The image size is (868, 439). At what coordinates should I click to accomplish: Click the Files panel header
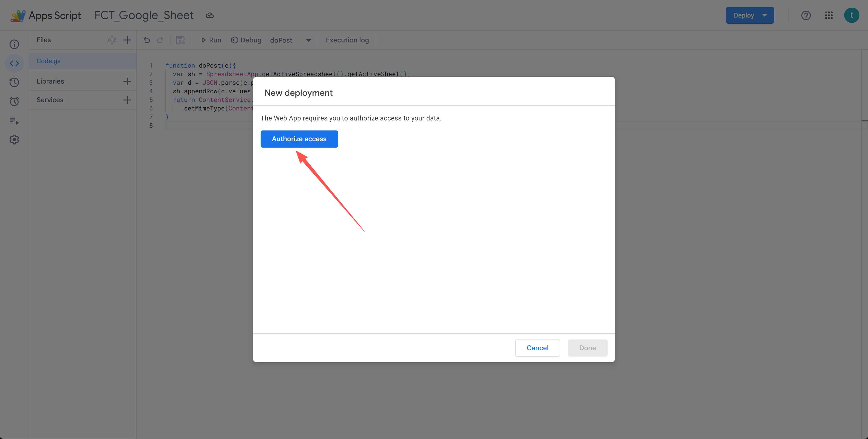coord(44,40)
